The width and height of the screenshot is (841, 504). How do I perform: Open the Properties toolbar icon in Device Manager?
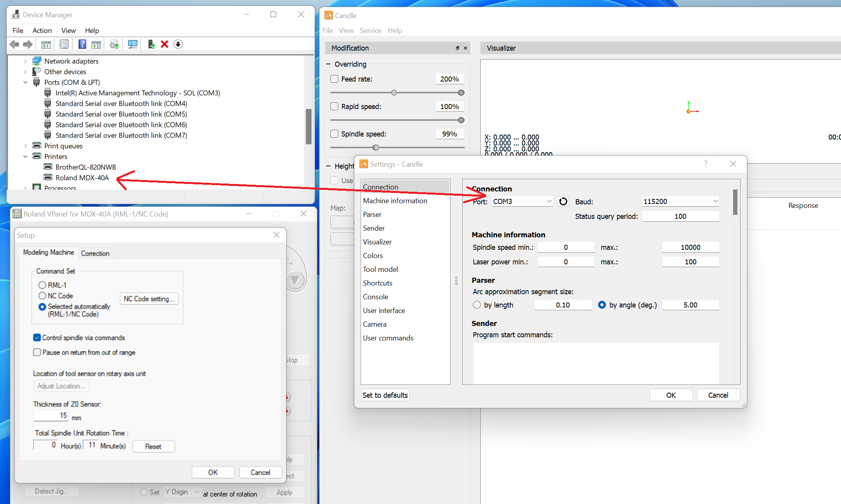point(64,44)
